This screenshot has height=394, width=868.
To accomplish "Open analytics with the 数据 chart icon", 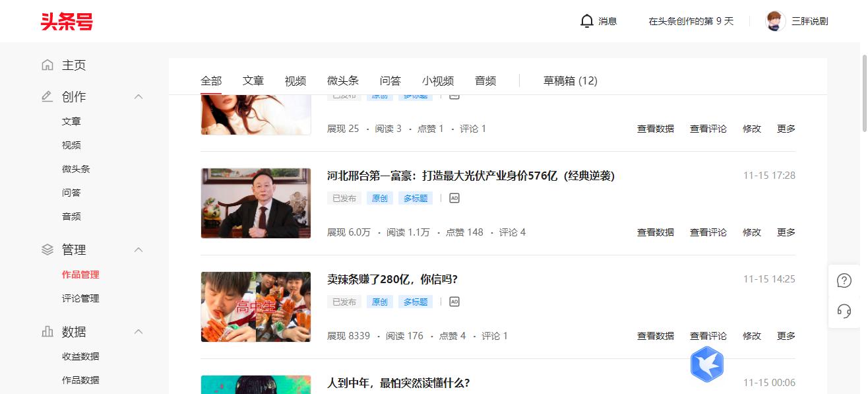I will (x=46, y=331).
